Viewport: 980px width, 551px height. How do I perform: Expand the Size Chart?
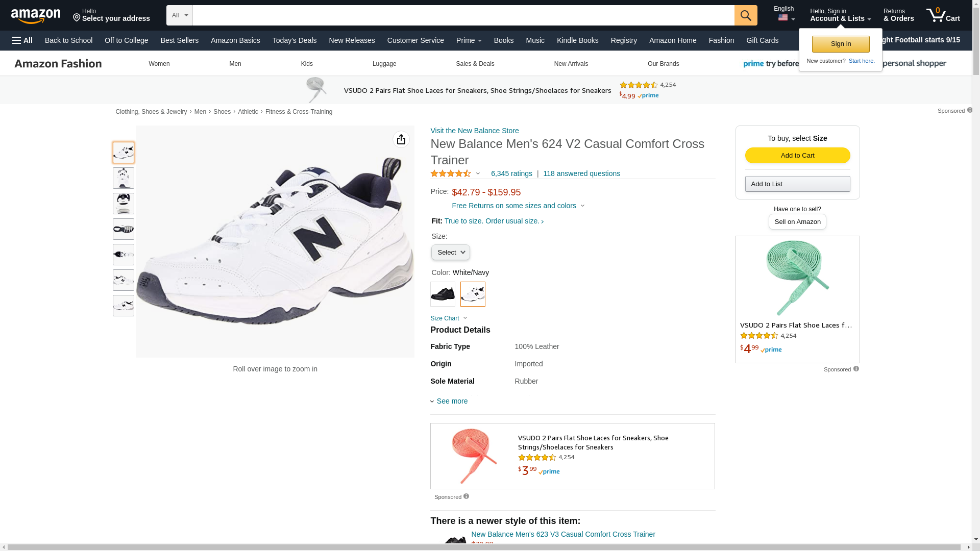point(449,318)
